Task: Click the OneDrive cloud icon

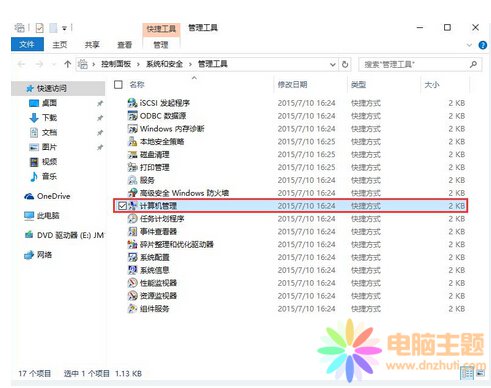Action: (x=29, y=196)
